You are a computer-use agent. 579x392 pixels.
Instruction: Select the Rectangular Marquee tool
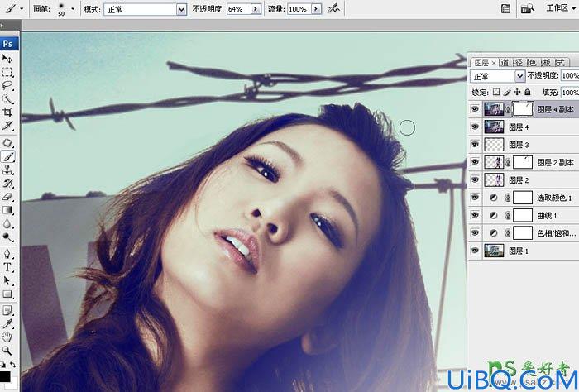7,72
